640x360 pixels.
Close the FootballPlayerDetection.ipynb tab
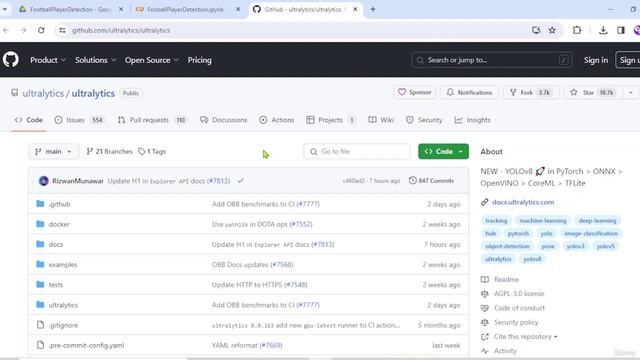click(238, 9)
